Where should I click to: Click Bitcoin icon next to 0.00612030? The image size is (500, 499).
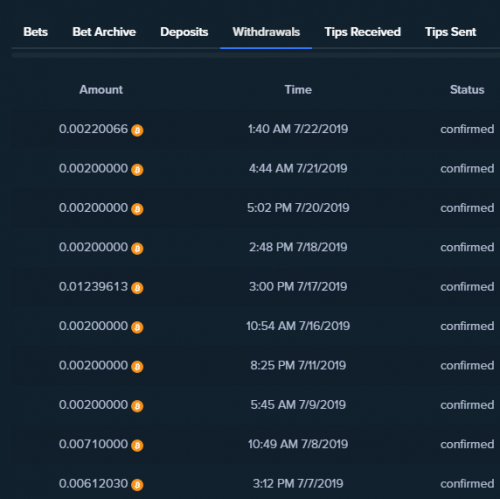click(x=137, y=485)
